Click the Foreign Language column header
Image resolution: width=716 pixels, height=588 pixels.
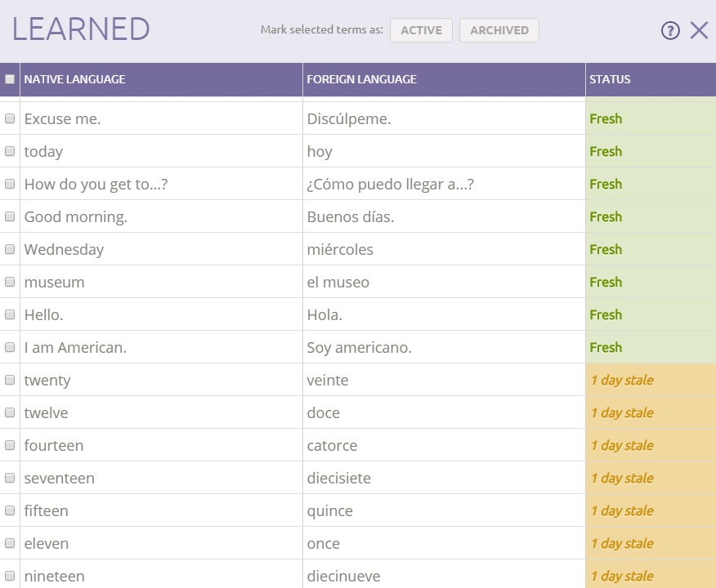pyautogui.click(x=361, y=79)
